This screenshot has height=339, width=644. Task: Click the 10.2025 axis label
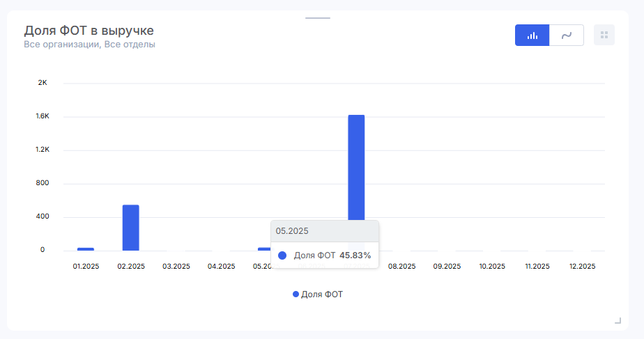point(492,267)
